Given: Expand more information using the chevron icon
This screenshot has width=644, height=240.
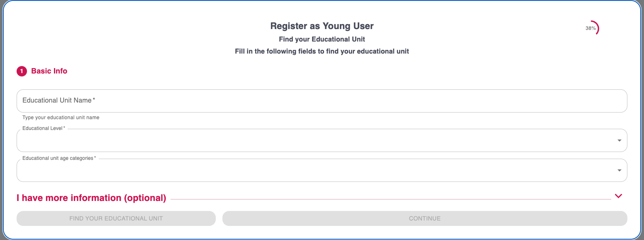Looking at the screenshot, I should point(618,196).
